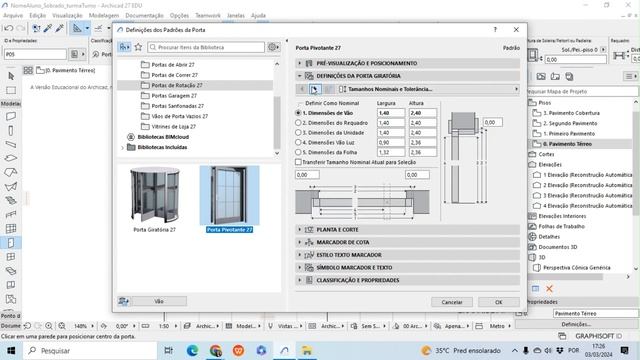Click the BIMcloud libraries icon
The height and width of the screenshot is (360, 640).
(x=131, y=137)
